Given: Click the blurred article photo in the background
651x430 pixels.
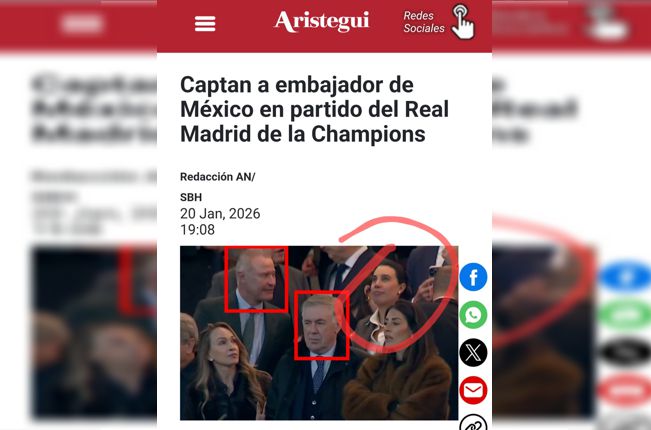Looking at the screenshot, I should click(95, 332).
